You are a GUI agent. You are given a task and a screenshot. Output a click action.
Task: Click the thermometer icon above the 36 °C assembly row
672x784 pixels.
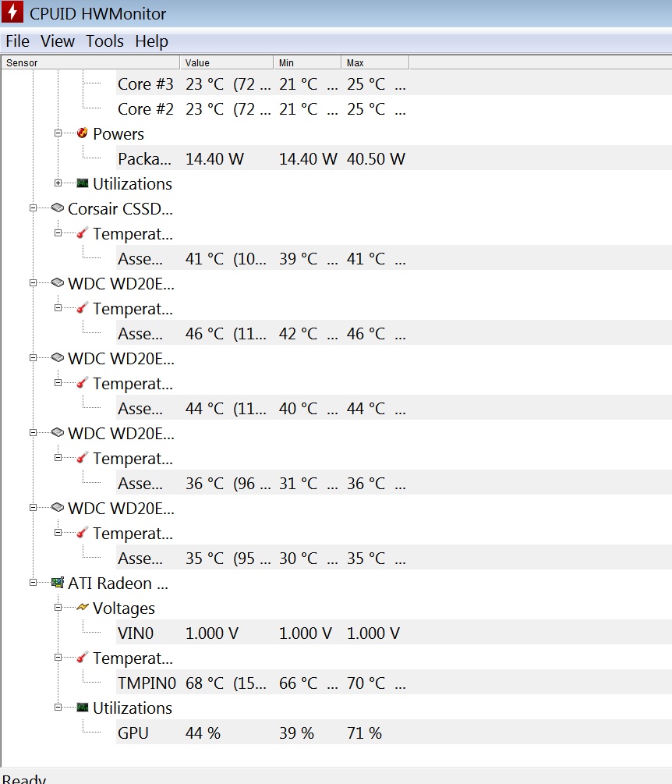(83, 457)
